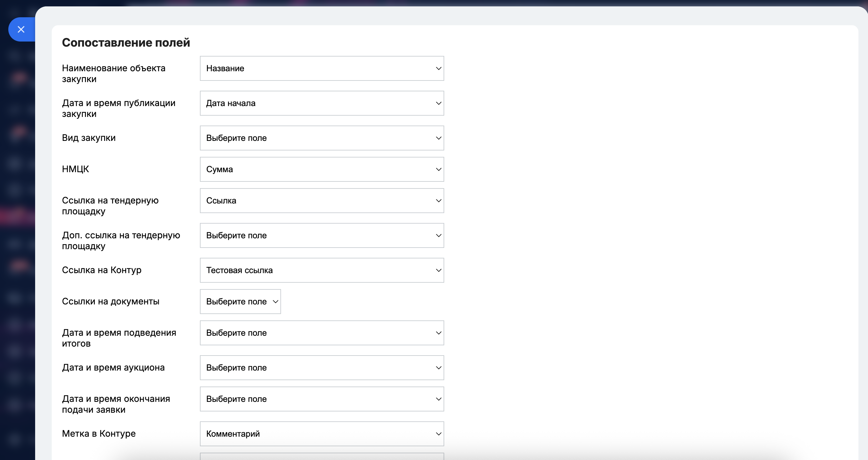Image resolution: width=868 pixels, height=460 pixels.
Task: Click the "Метка в Контуре" label
Action: tap(99, 433)
